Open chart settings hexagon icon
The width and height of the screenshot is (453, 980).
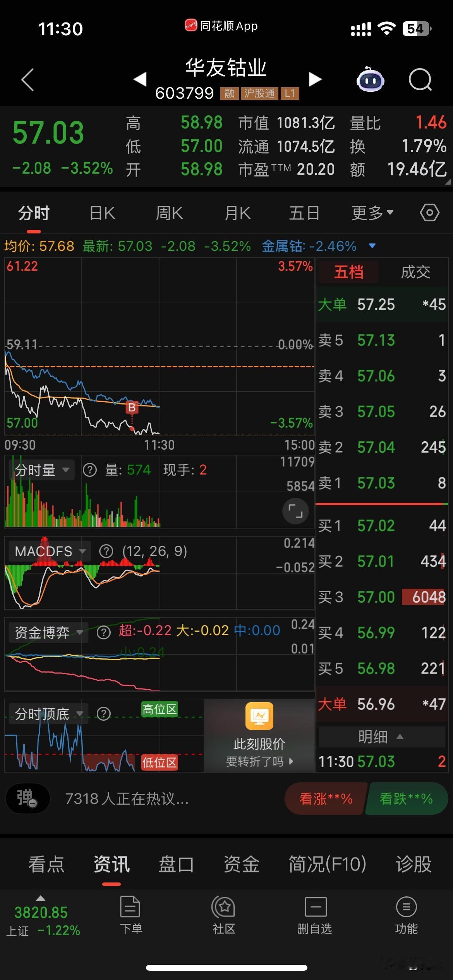click(429, 213)
